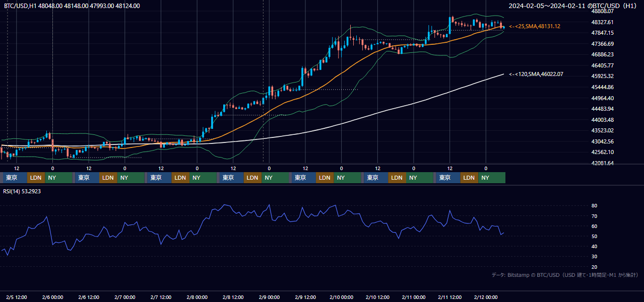The width and height of the screenshot is (644, 302).
Task: Click the 2/12 00:00 date label
Action: (x=486, y=297)
